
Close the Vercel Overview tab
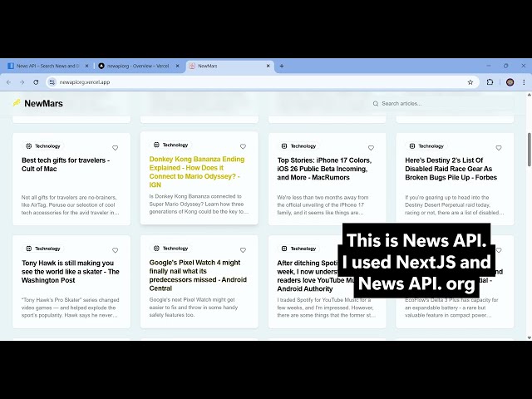(x=177, y=66)
